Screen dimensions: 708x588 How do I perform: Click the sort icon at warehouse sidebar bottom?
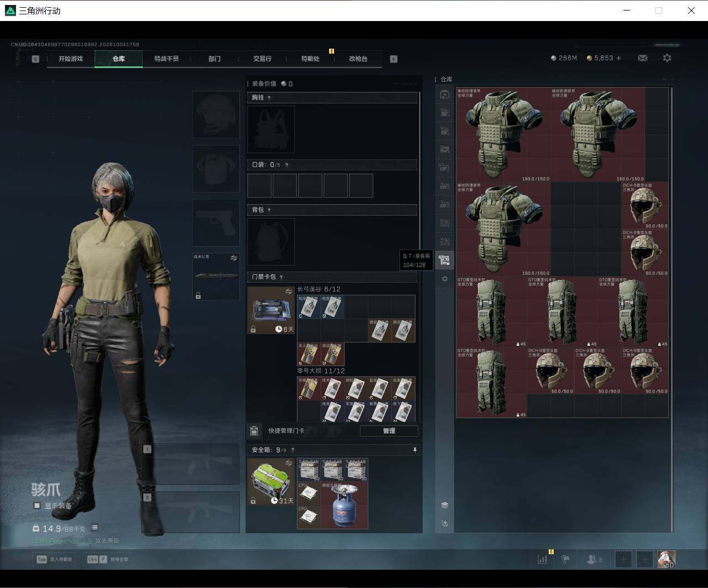(x=444, y=523)
